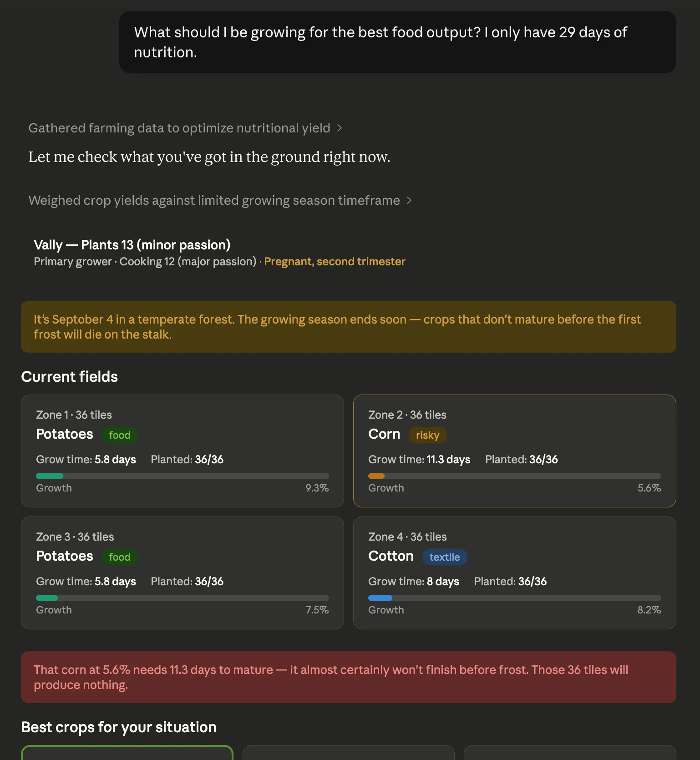
Task: Click the "Current fields" section heading
Action: coord(70,377)
